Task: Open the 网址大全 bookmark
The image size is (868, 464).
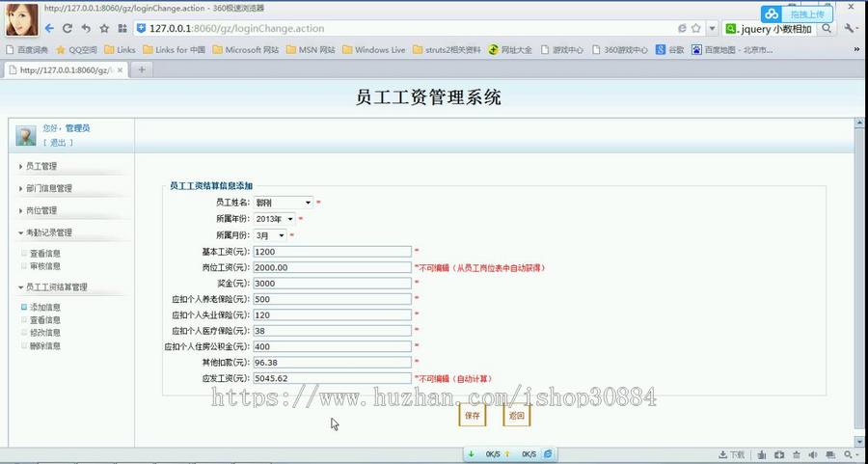Action: (510, 50)
